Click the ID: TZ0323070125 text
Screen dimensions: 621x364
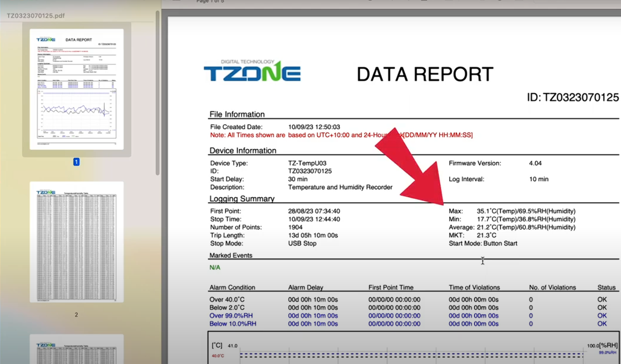574,98
